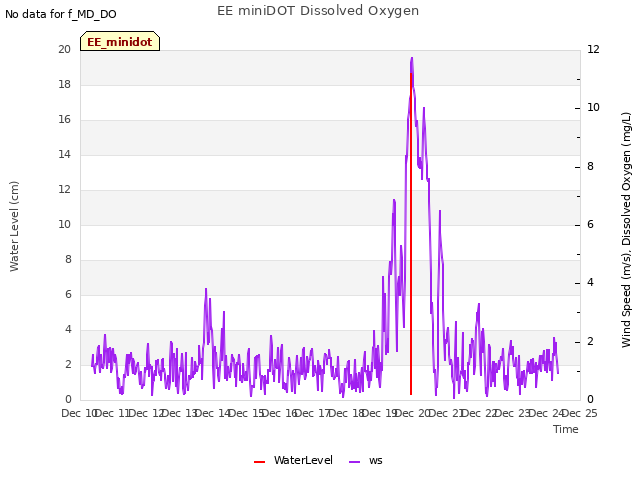The image size is (640, 480).
Task: Toggle the WaterLevel legend entry
Action: click(x=293, y=460)
